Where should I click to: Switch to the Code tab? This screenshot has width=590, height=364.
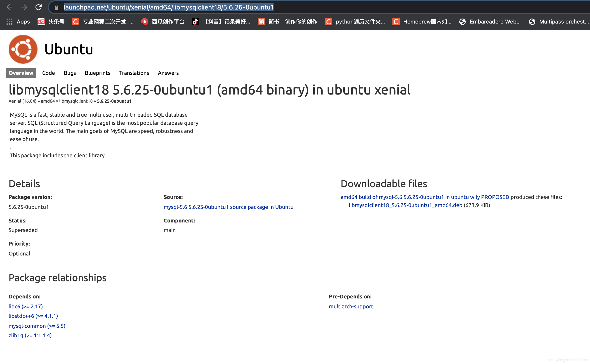click(48, 73)
